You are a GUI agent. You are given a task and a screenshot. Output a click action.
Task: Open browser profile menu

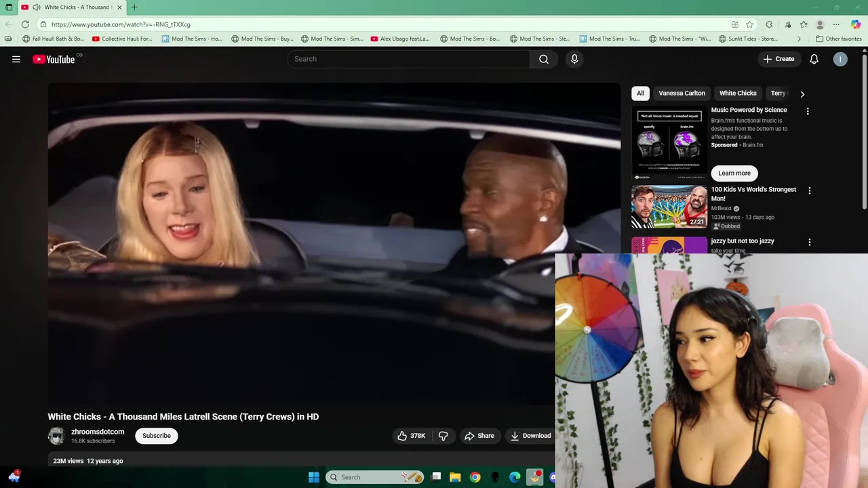[x=820, y=24]
